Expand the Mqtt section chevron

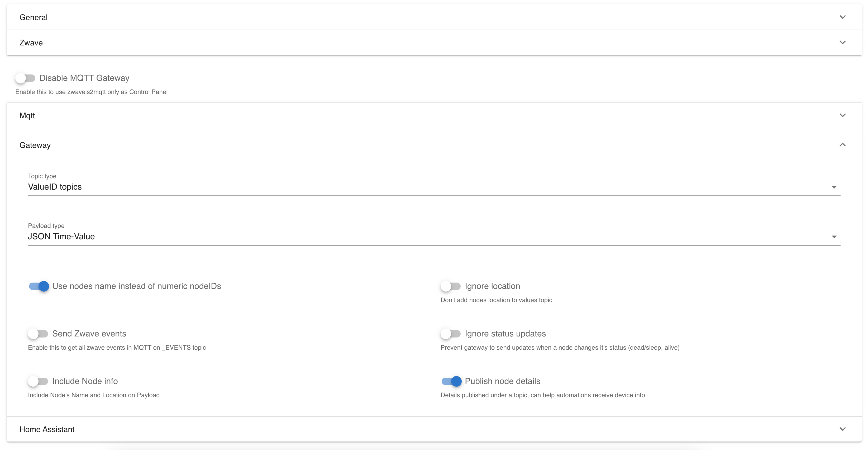click(x=842, y=115)
